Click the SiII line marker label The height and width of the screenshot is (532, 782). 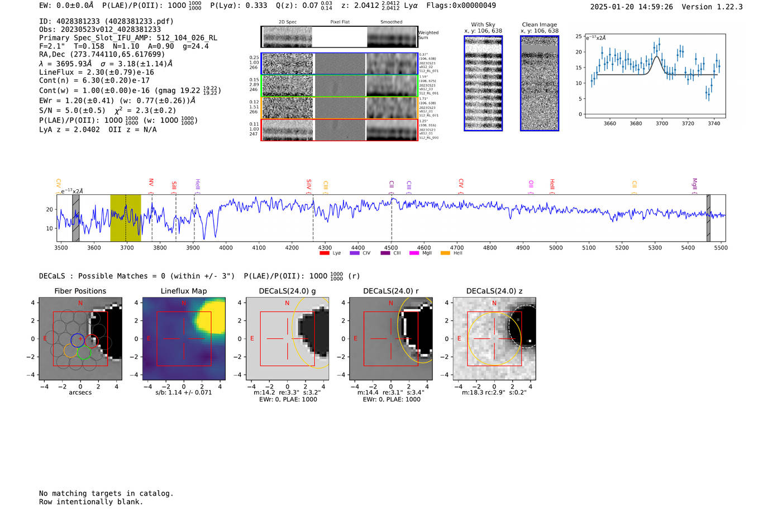pos(174,185)
